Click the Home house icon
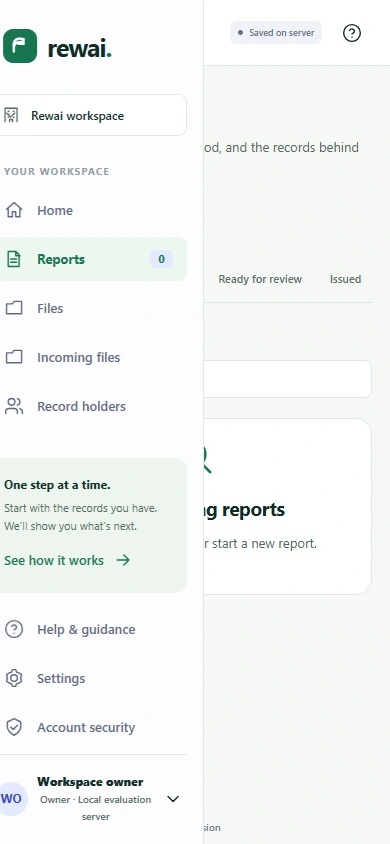This screenshot has height=844, width=390. (x=13, y=210)
